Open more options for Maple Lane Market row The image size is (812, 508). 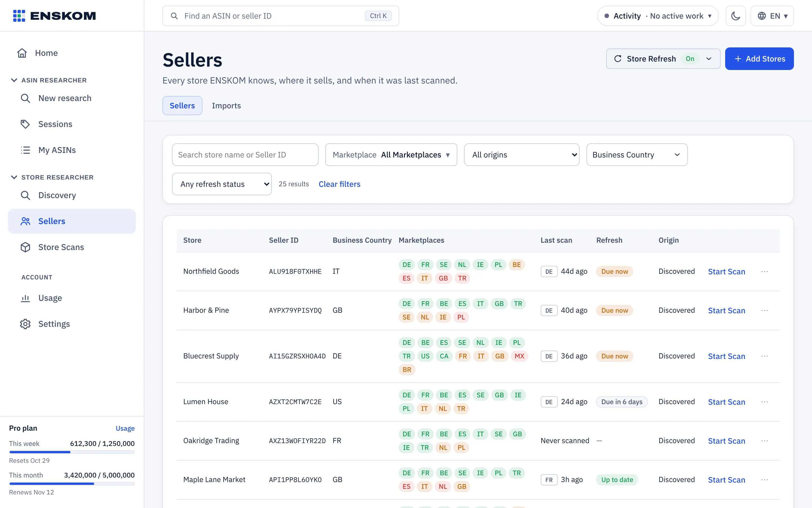(x=765, y=480)
